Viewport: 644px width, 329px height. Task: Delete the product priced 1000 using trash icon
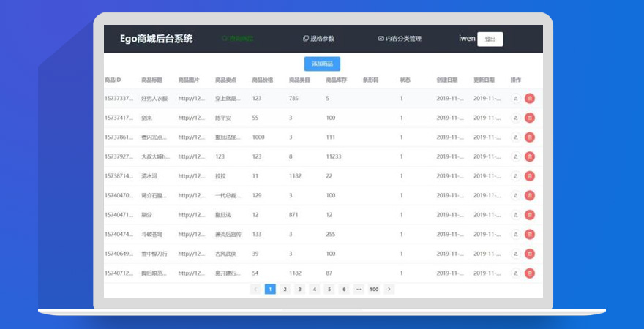(x=530, y=137)
